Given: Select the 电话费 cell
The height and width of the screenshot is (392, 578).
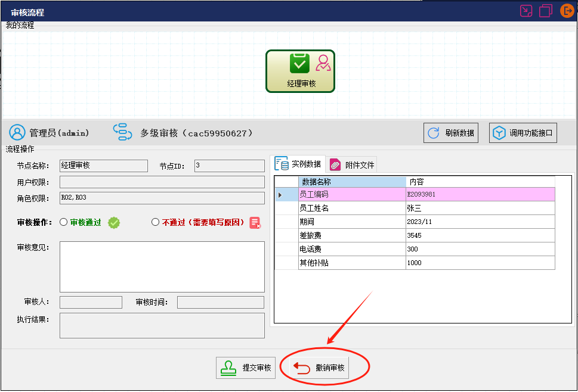Looking at the screenshot, I should click(352, 249).
